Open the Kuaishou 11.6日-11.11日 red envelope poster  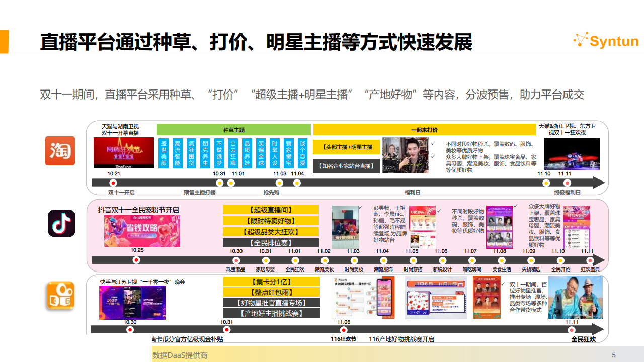point(436,297)
